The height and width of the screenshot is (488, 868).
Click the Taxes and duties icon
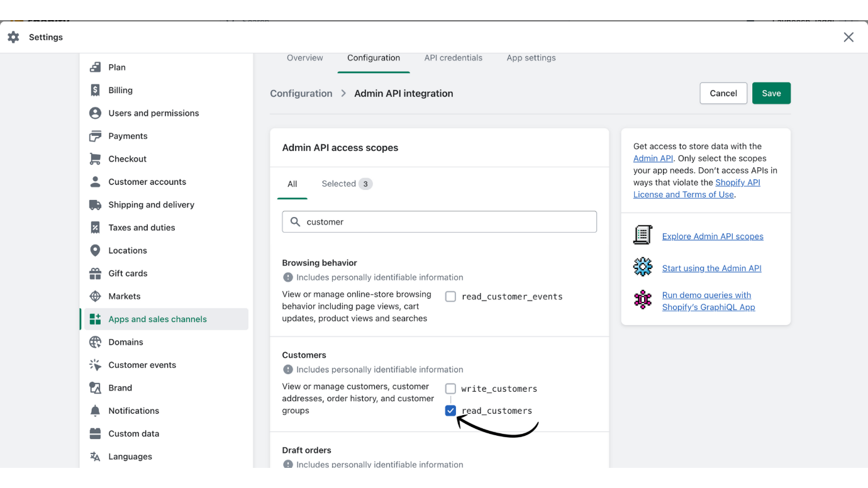click(95, 228)
